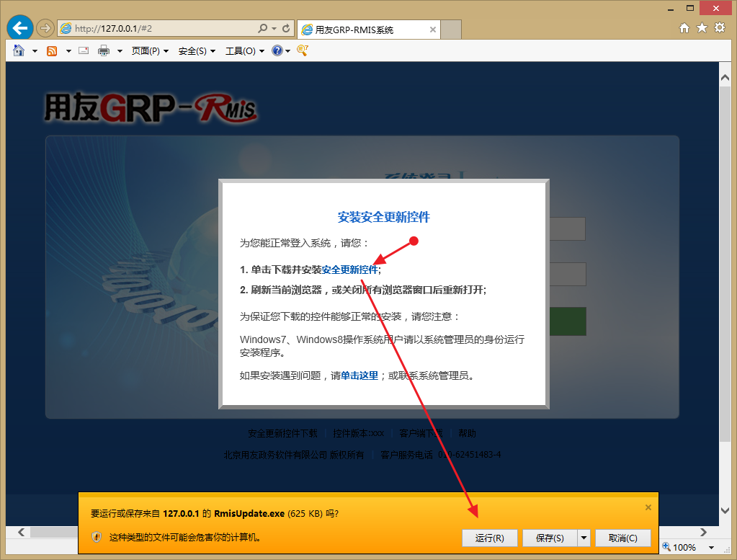
Task: Click the 这种类型的文件可能会危害你的计算机 warning text
Action: [x=185, y=537]
